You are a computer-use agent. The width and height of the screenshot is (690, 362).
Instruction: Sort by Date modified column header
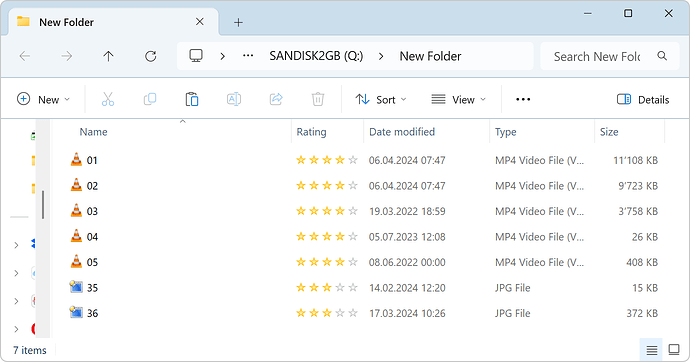click(x=402, y=132)
